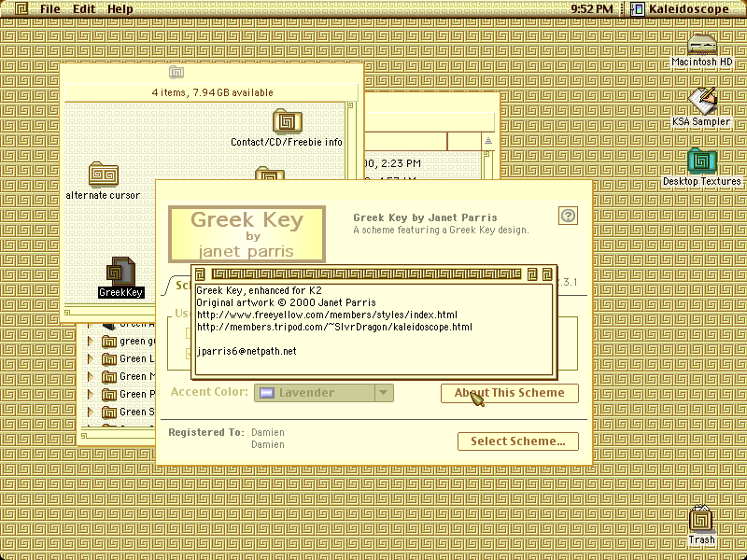Image resolution: width=747 pixels, height=560 pixels.
Task: Click the freeyellow.com URL line
Action: tap(327, 315)
